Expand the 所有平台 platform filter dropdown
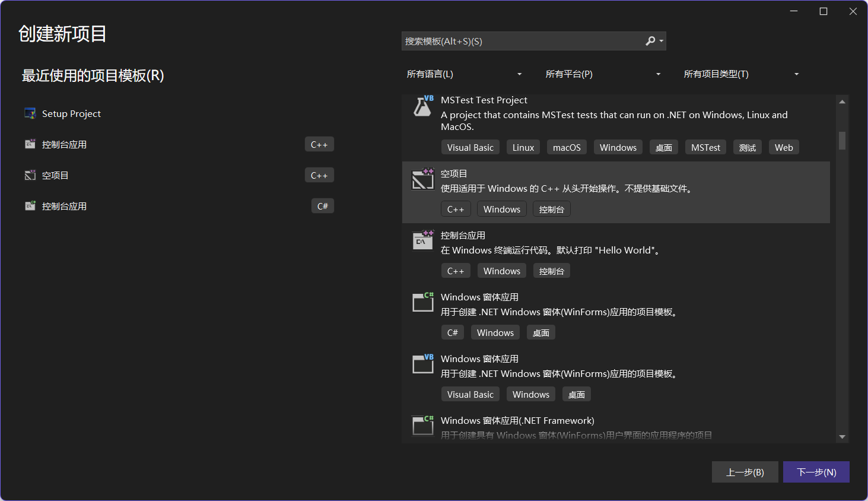 pyautogui.click(x=603, y=74)
